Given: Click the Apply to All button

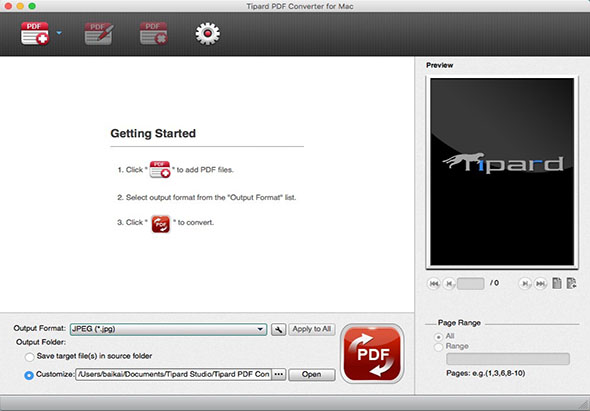Looking at the screenshot, I should [x=312, y=329].
